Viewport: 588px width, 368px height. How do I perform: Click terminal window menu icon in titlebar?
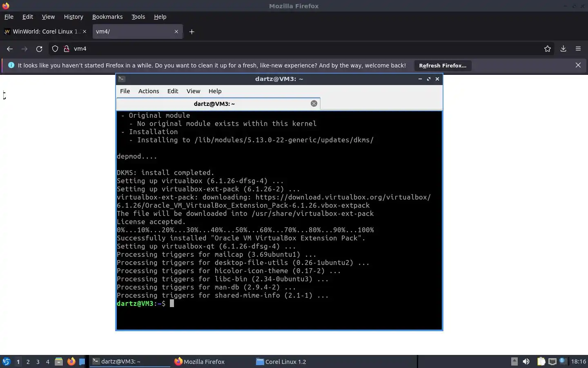click(121, 79)
